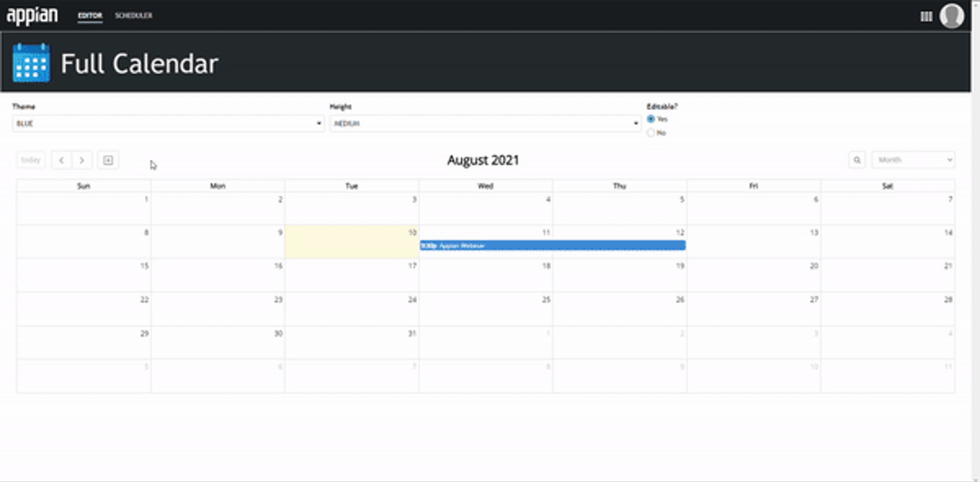Select August 14 day number

(948, 232)
